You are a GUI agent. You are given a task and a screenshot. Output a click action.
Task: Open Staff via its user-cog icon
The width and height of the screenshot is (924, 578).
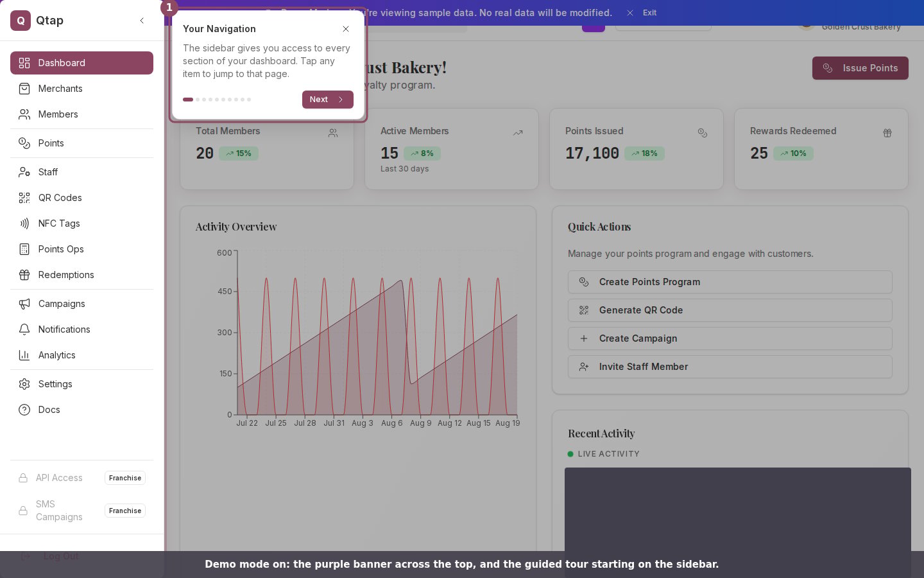24,172
